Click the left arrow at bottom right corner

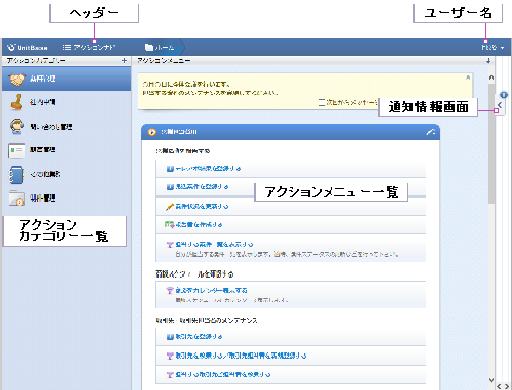pyautogui.click(x=499, y=386)
